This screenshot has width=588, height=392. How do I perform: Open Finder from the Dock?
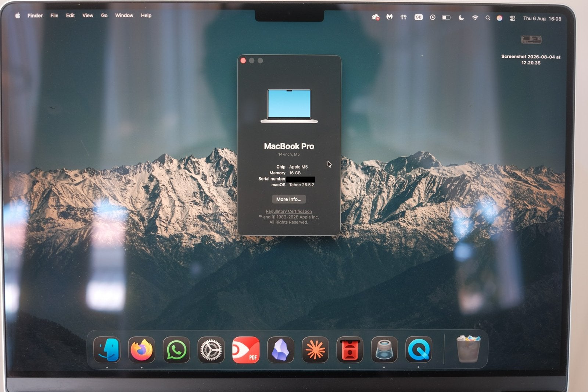107,350
